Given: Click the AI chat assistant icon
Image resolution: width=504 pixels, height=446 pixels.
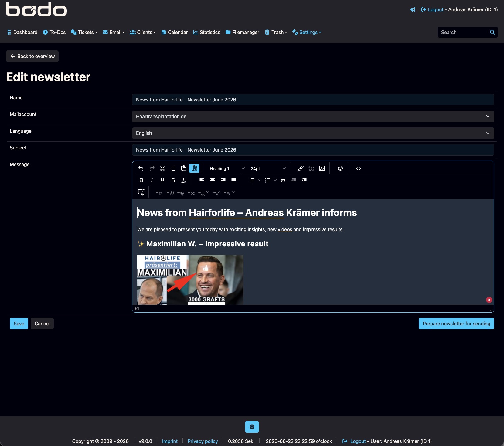Looking at the screenshot, I should pos(141,192).
